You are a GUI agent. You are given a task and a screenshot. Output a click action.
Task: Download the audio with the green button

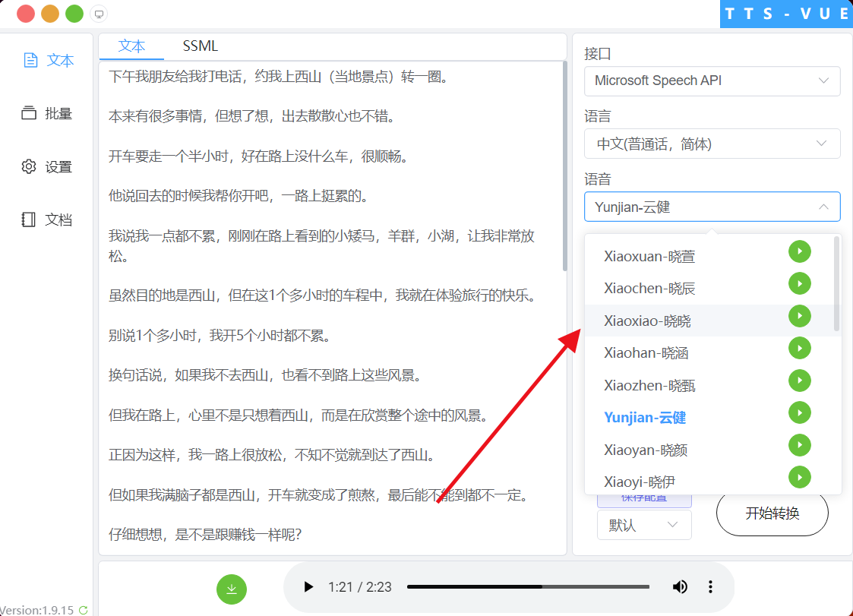point(231,589)
